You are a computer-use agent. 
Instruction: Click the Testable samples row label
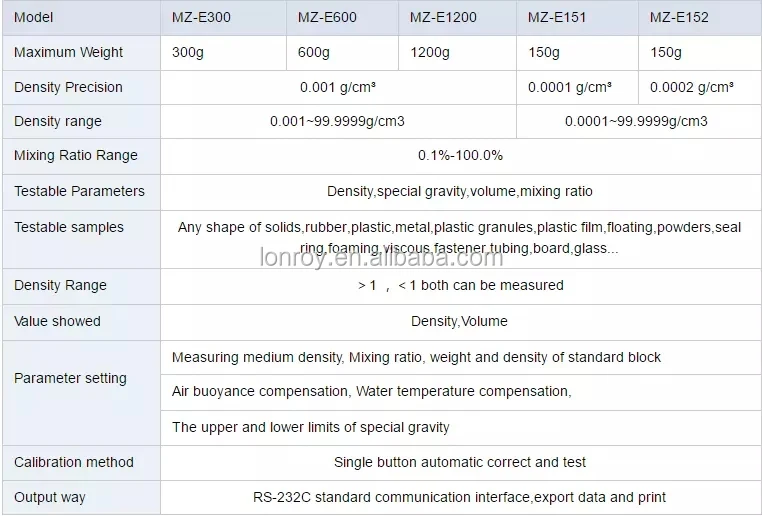pyautogui.click(x=69, y=227)
